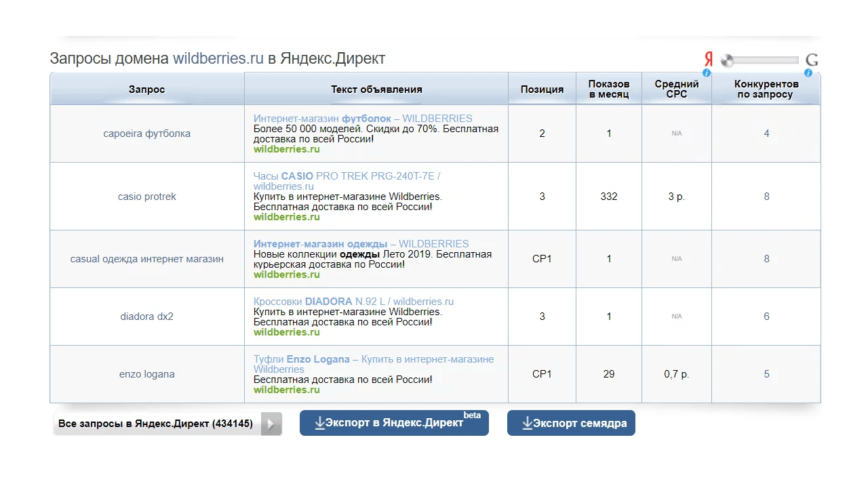Open competitors count 8 for casual одежда
This screenshot has height=488, width=868.
(766, 259)
